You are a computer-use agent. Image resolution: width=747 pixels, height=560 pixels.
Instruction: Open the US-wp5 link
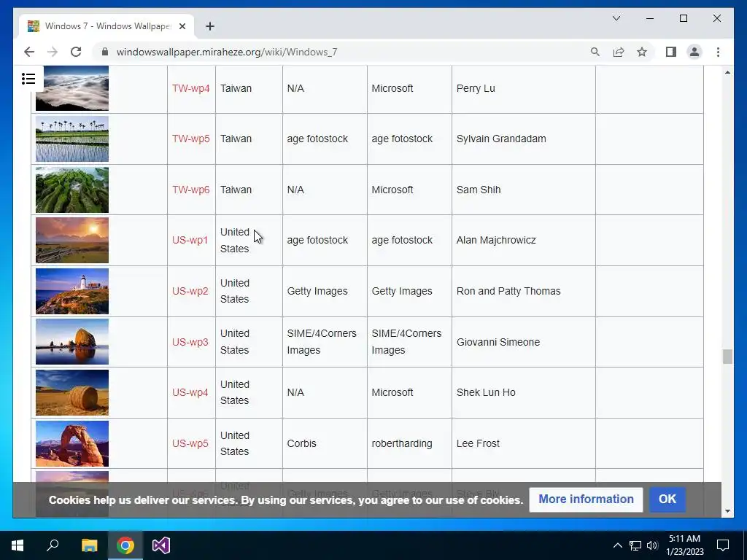190,443
